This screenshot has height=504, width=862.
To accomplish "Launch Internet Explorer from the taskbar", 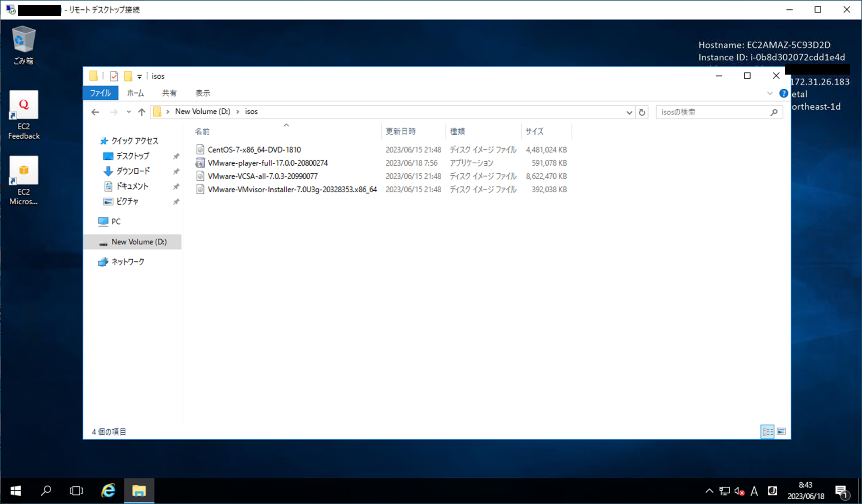I will (108, 491).
